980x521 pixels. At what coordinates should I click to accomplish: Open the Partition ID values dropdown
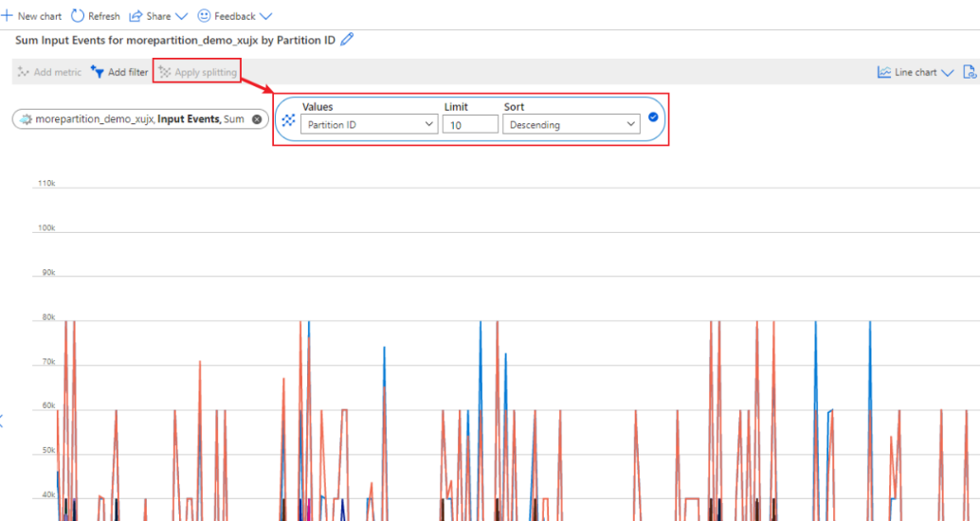(370, 124)
